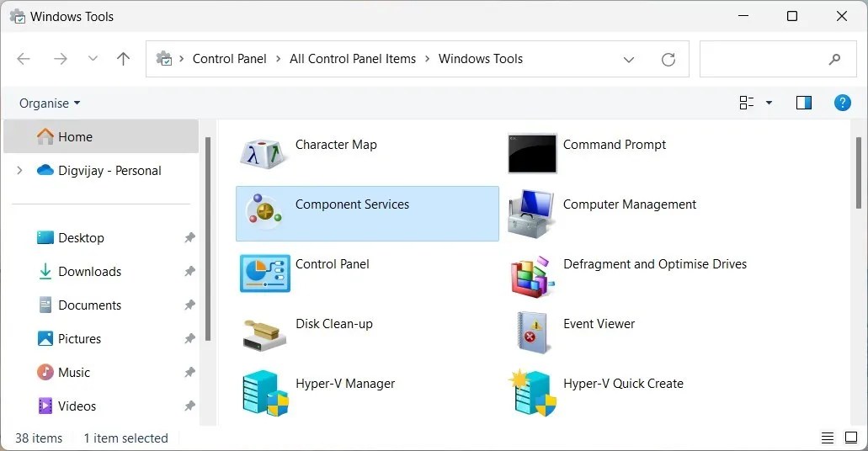This screenshot has height=451, width=868.
Task: Open the Computer Management icon
Action: pyautogui.click(x=531, y=214)
